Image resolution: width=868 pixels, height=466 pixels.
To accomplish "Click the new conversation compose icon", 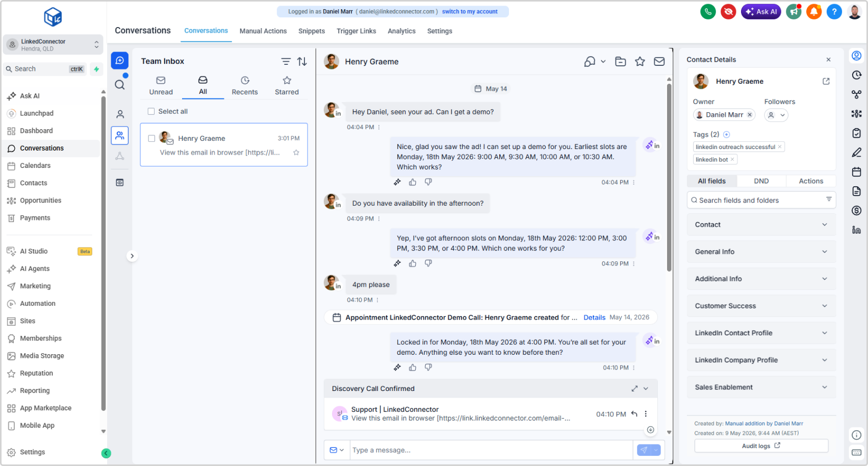I will click(120, 61).
